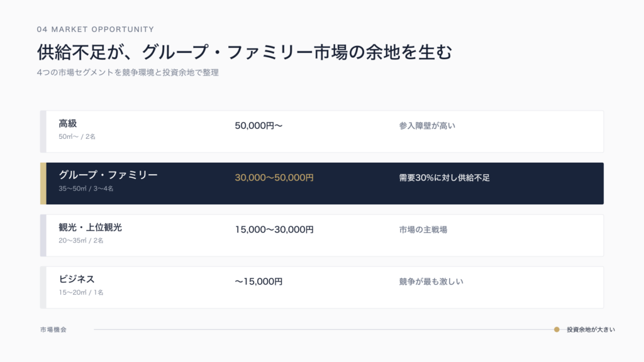The width and height of the screenshot is (644, 362).
Task: Click the main slide headline text
Action: click(245, 52)
